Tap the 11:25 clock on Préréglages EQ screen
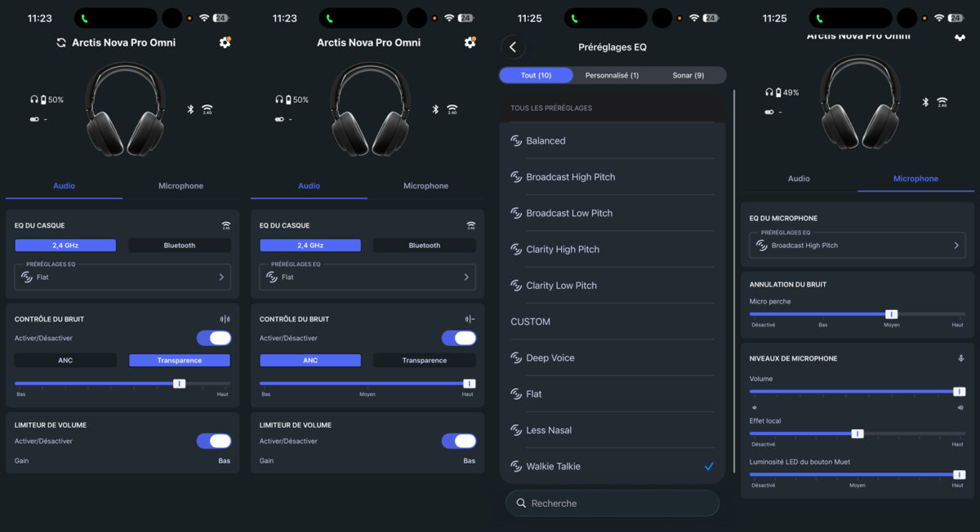The image size is (980, 532). pos(529,18)
